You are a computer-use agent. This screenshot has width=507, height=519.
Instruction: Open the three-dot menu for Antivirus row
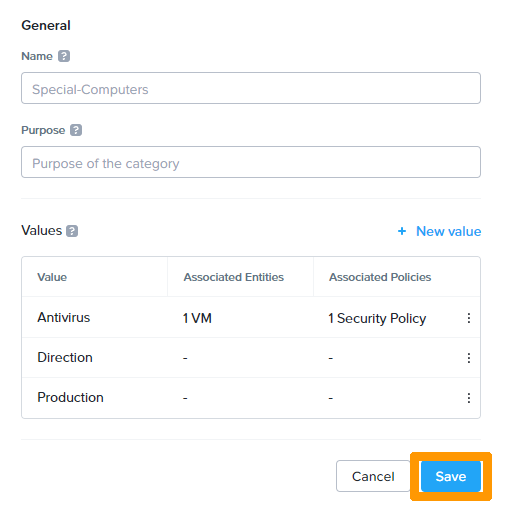[469, 318]
